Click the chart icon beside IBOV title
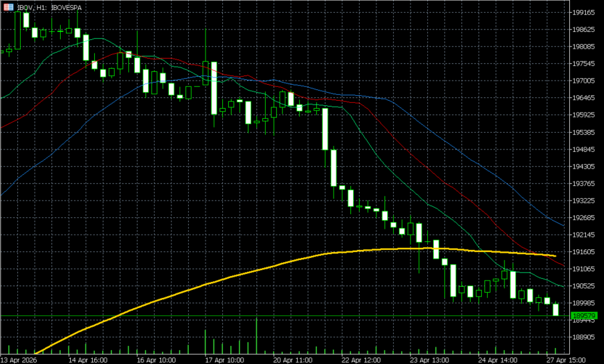Viewport: 604px width, 364px height. (x=9, y=7)
